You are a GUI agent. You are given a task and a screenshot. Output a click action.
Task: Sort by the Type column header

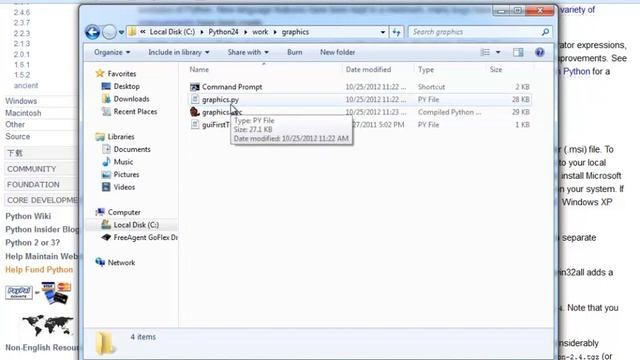(x=426, y=69)
